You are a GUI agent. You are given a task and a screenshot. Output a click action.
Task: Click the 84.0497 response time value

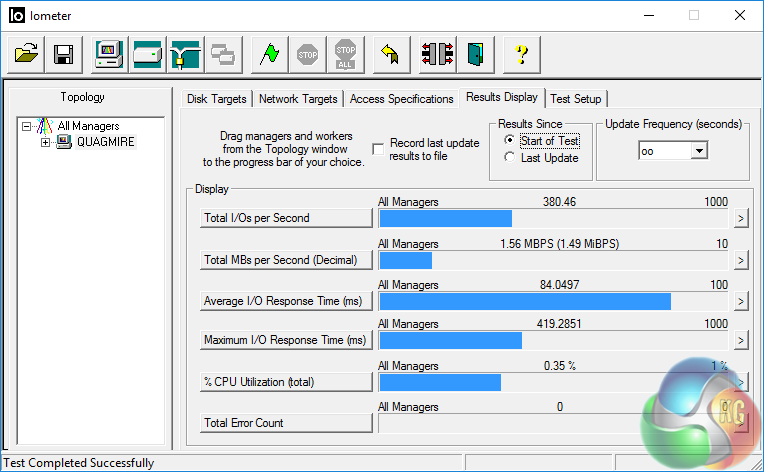click(559, 284)
